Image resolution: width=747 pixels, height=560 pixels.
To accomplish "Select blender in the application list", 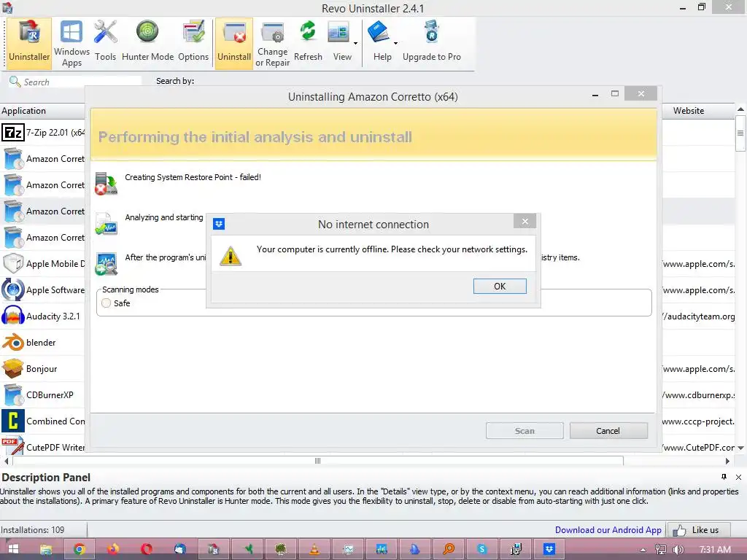I will [x=43, y=343].
